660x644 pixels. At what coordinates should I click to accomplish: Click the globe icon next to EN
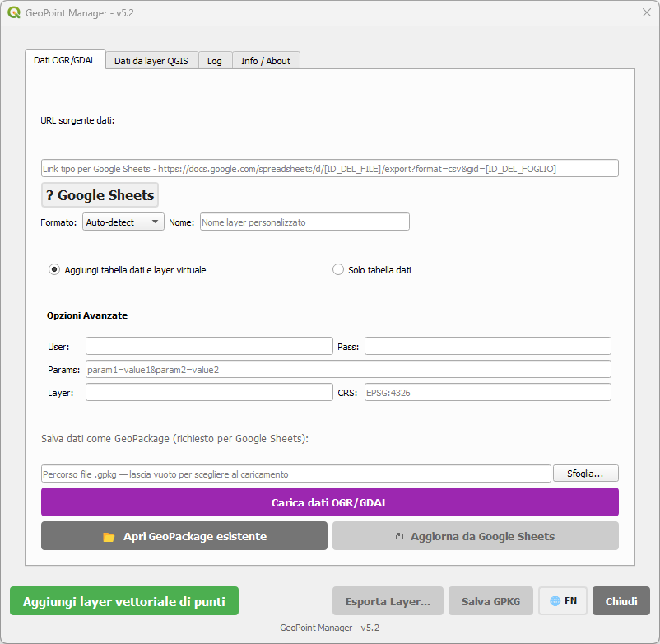point(555,601)
